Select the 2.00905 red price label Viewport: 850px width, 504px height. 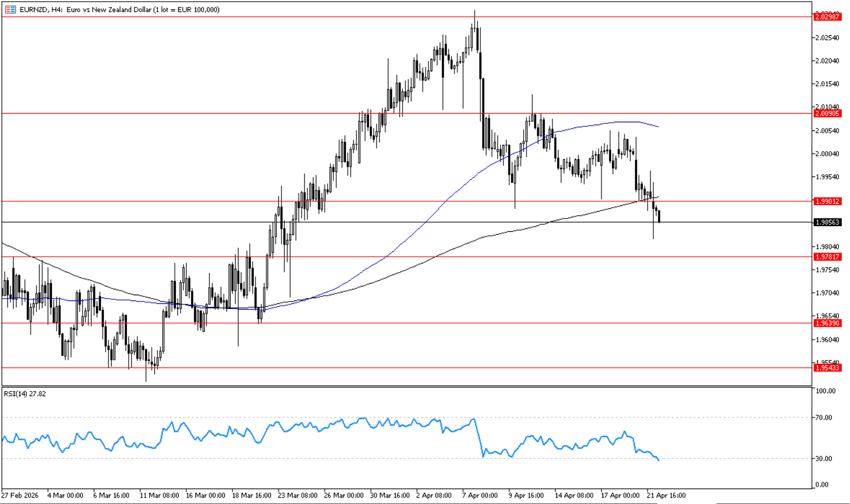pos(827,114)
